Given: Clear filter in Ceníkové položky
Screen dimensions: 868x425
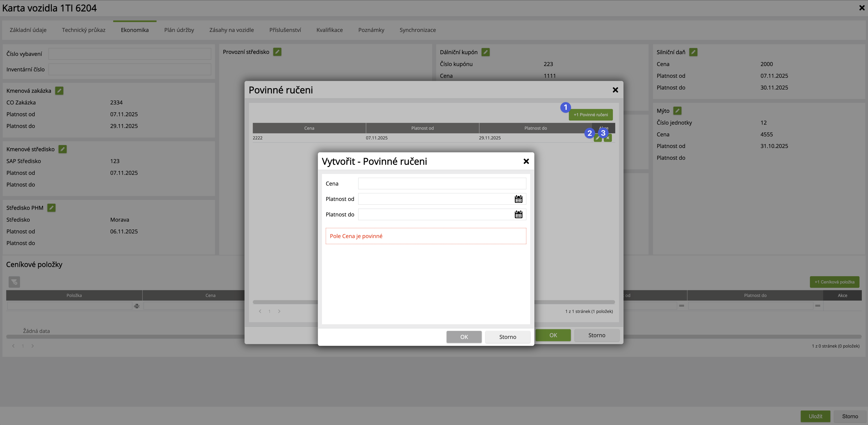Looking at the screenshot, I should [14, 282].
